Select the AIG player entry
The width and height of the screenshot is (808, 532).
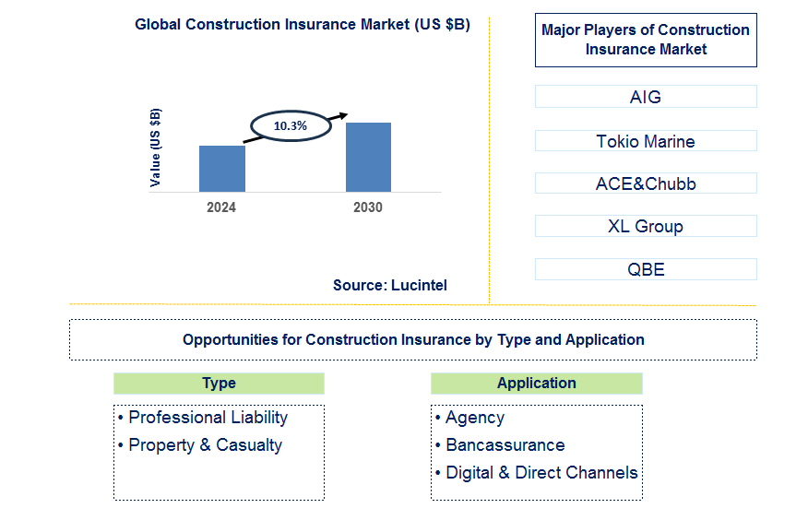pyautogui.click(x=645, y=96)
